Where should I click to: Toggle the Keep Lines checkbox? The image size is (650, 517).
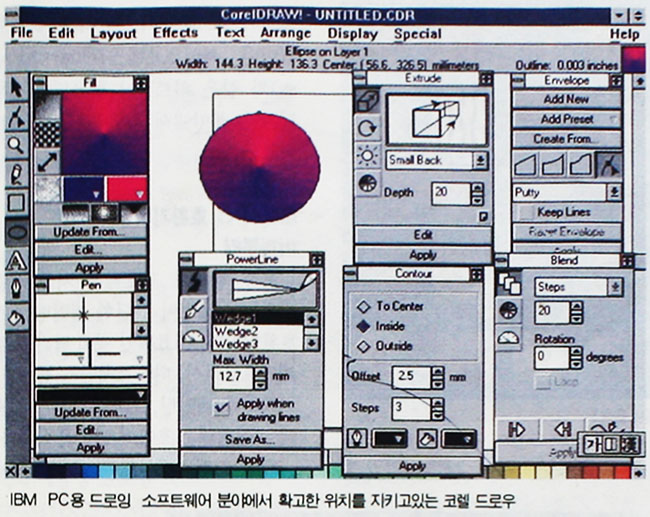528,212
